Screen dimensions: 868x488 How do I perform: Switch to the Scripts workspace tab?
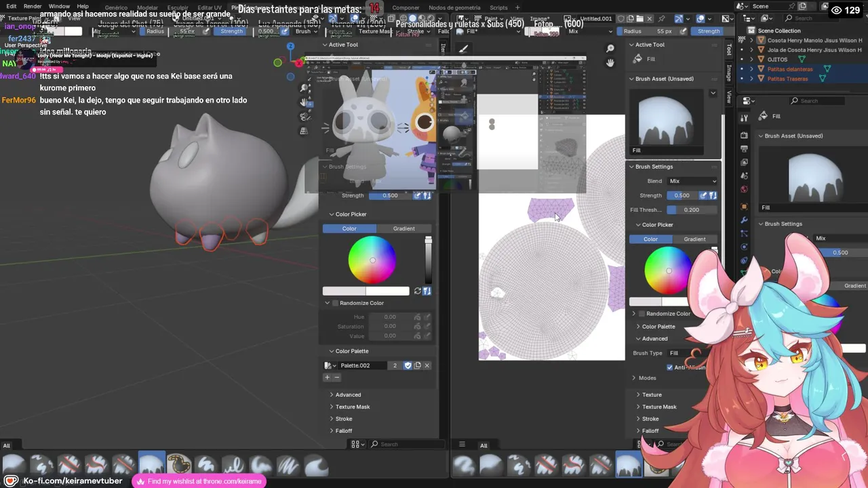coord(498,7)
